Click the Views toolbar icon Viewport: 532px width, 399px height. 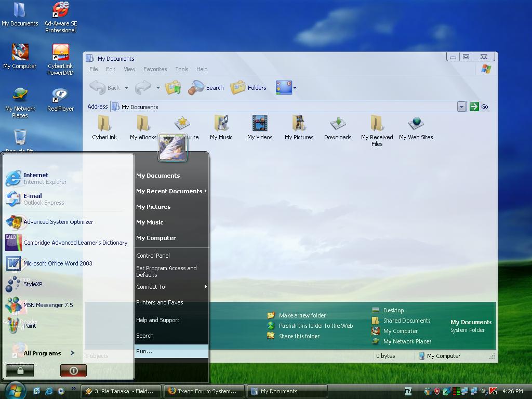pyautogui.click(x=284, y=87)
